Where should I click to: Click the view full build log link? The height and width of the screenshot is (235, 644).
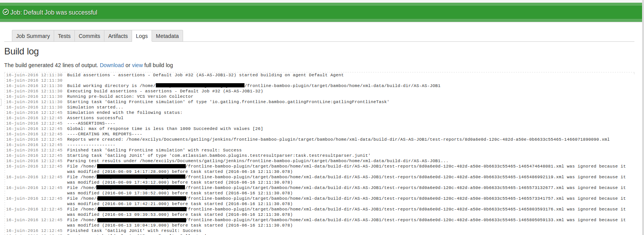pos(137,65)
